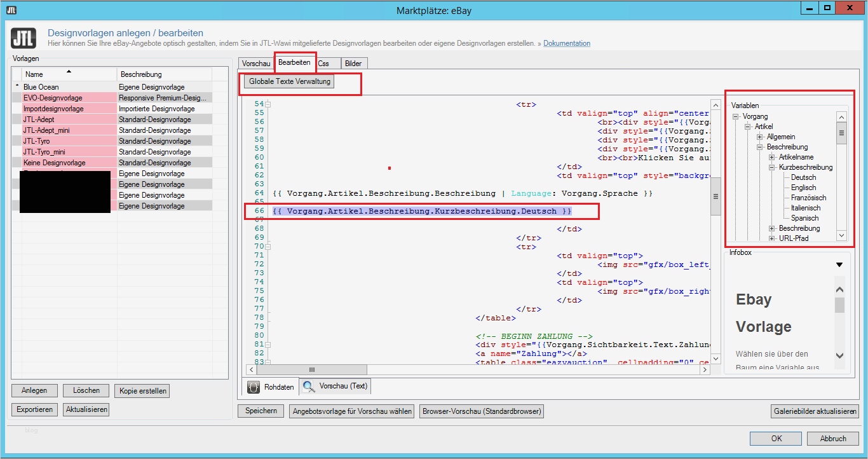Screen dimensions: 868x459
Task: Expand the URL-Pfad tree node
Action: [x=772, y=238]
